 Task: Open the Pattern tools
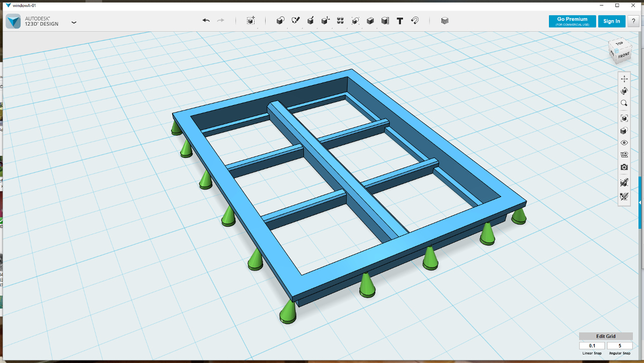click(x=340, y=21)
